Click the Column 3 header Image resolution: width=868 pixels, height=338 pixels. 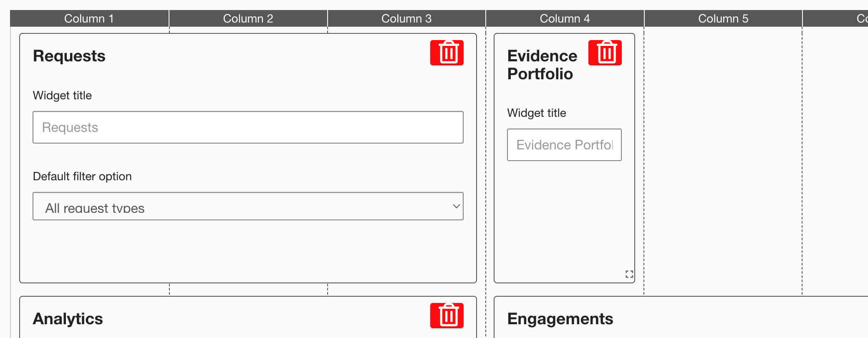pyautogui.click(x=406, y=19)
